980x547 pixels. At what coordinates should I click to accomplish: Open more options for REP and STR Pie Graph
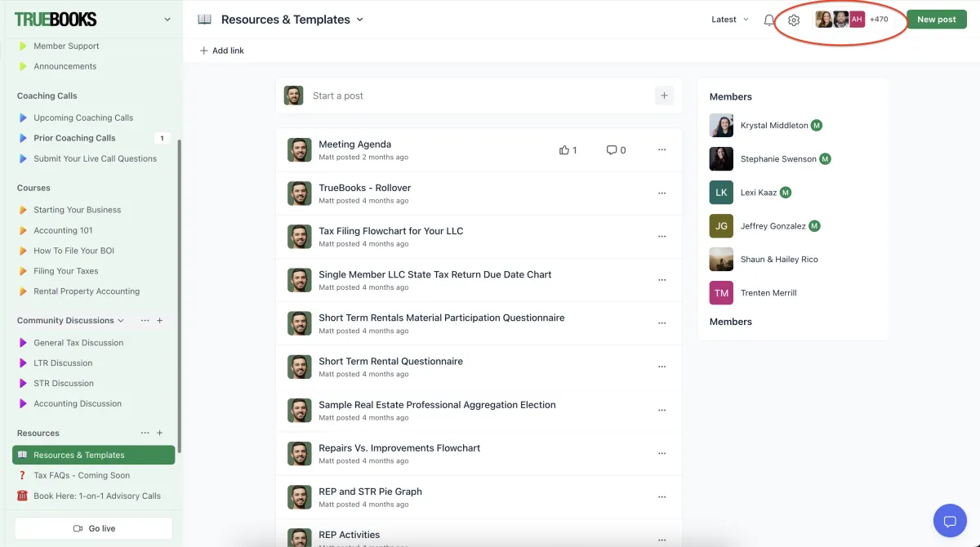pyautogui.click(x=662, y=496)
